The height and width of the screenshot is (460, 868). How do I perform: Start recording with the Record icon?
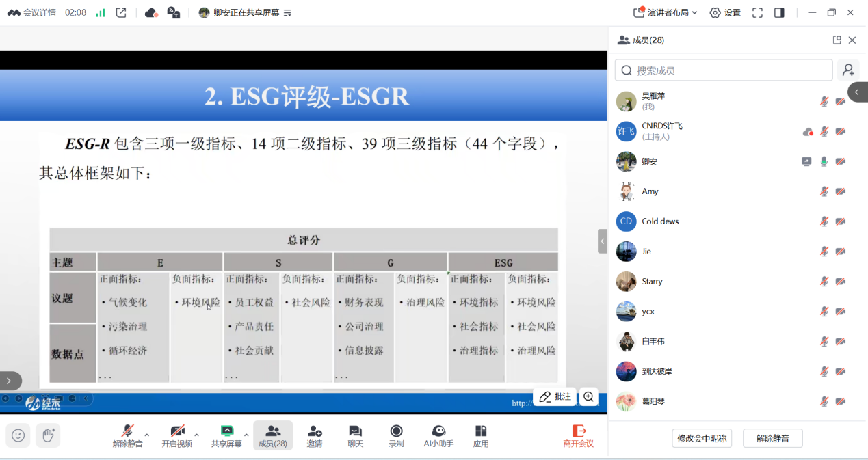coord(396,435)
